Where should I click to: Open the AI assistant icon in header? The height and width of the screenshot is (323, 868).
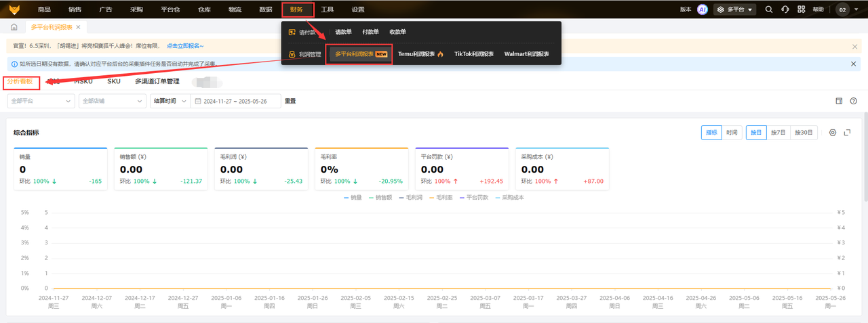coord(703,9)
